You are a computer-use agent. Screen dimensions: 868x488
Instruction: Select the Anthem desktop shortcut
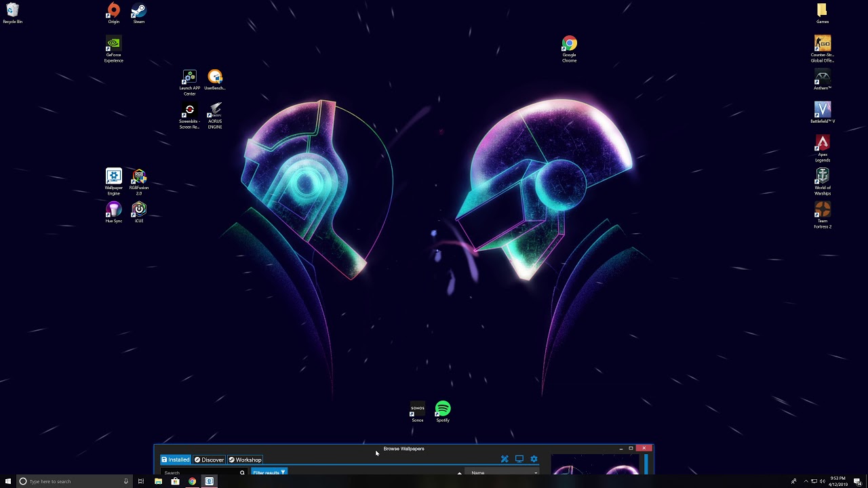(x=822, y=80)
